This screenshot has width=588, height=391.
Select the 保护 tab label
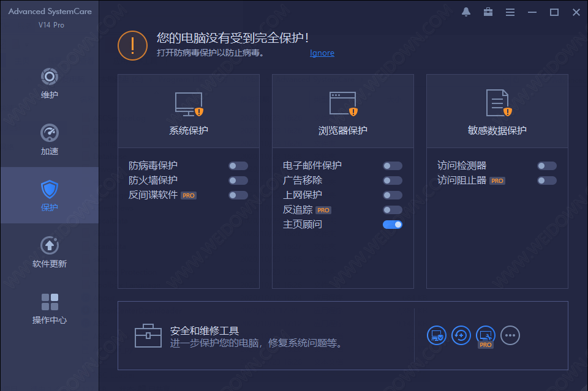tap(50, 207)
